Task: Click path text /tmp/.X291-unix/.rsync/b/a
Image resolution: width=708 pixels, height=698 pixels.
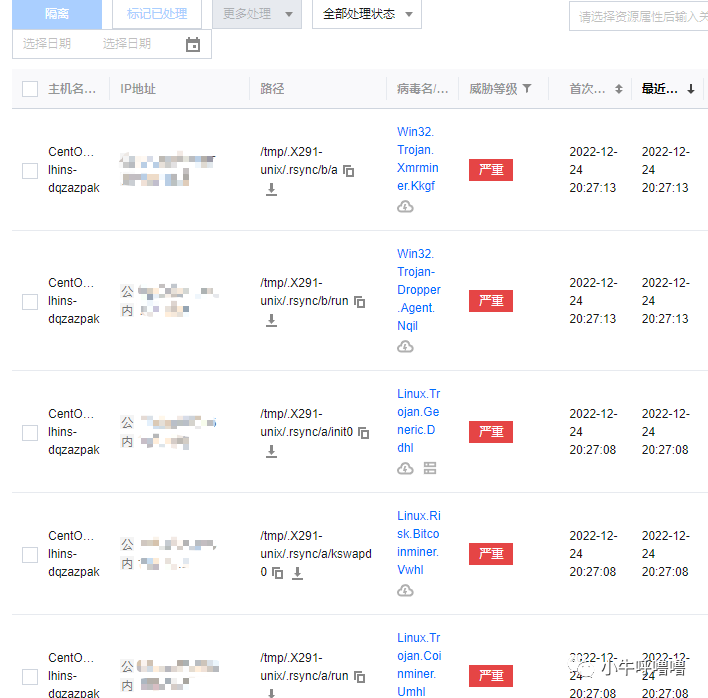Action: pyautogui.click(x=299, y=161)
